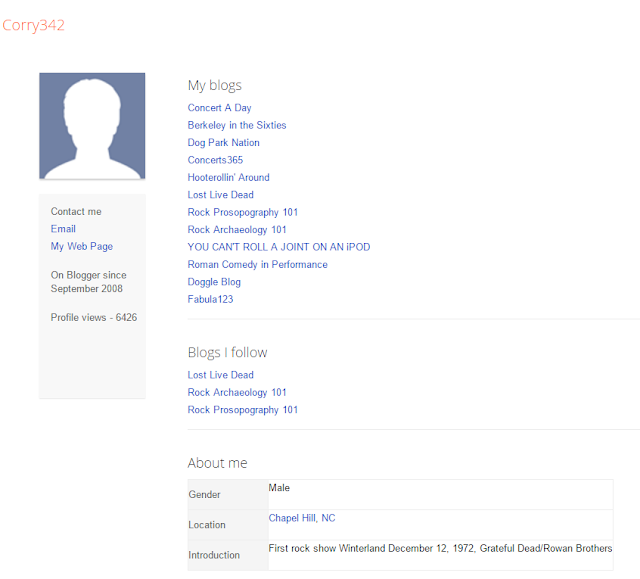Click the Male gender value
This screenshot has height=579, width=640.
coord(279,488)
